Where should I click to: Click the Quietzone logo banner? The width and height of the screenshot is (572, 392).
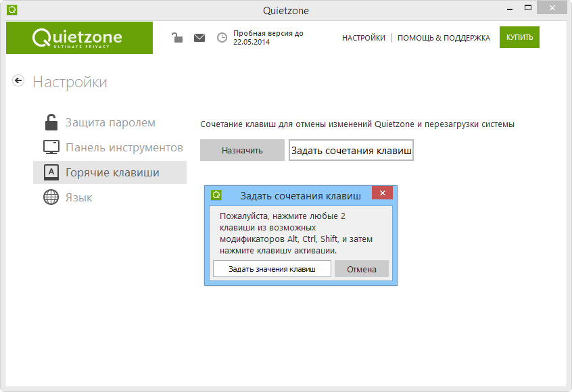coord(79,38)
